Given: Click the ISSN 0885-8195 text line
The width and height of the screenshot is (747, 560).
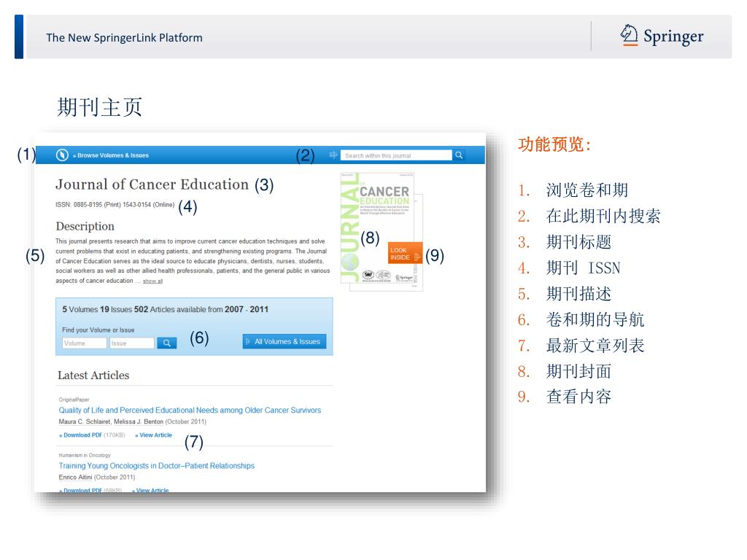Looking at the screenshot, I should pos(115,205).
